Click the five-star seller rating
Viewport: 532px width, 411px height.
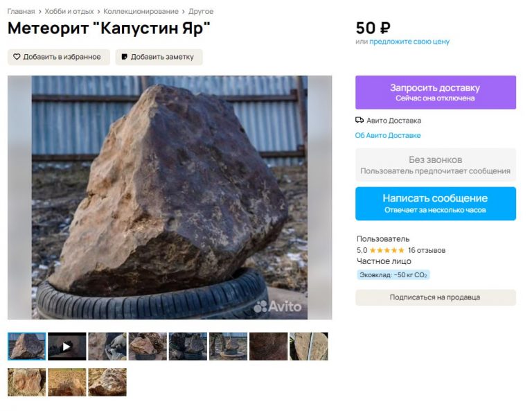tap(387, 250)
